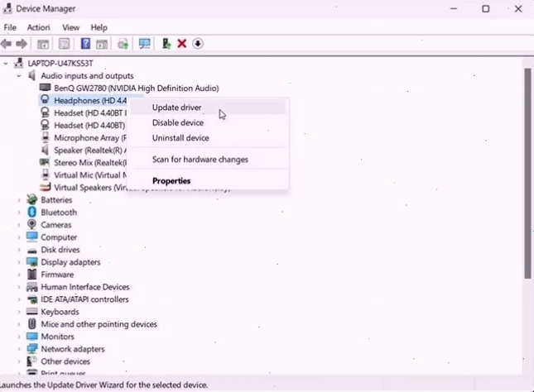Open the Properties toolbar icon

coord(64,44)
